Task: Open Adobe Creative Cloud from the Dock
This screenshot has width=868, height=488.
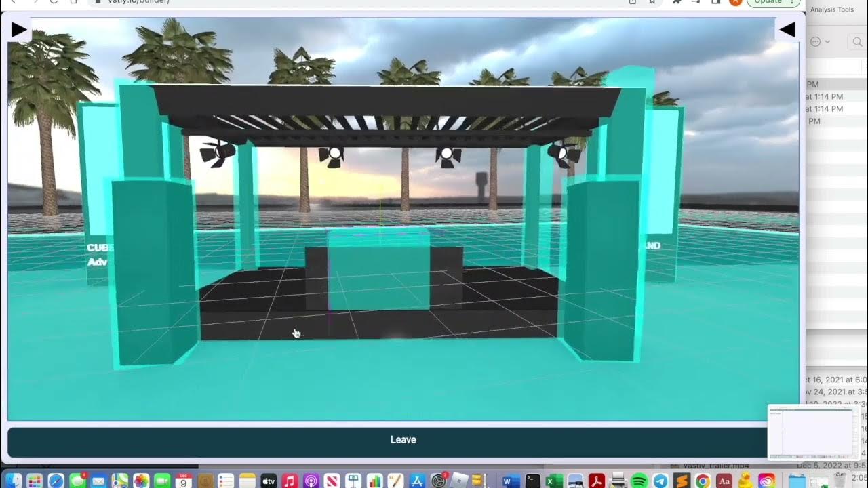Action: (x=766, y=481)
